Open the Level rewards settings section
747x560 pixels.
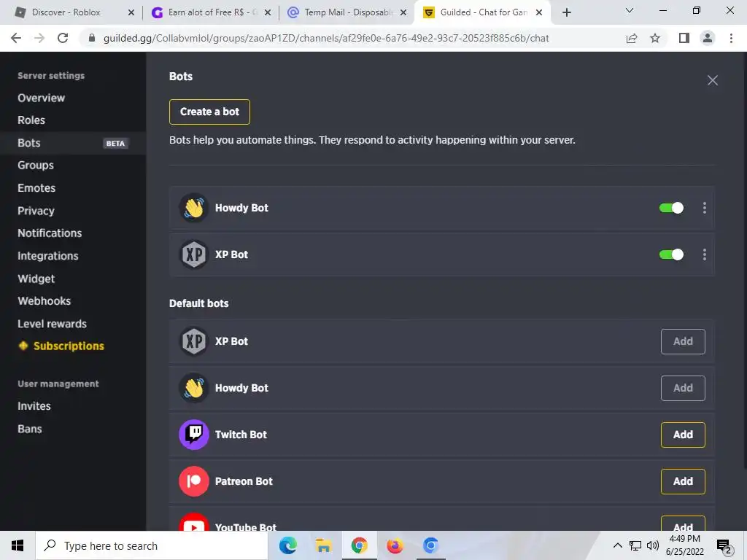[x=53, y=324]
